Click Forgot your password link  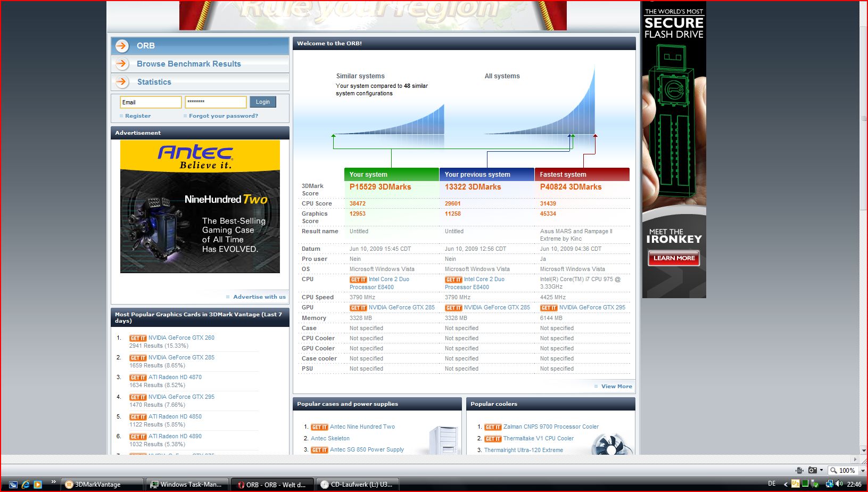coord(224,116)
